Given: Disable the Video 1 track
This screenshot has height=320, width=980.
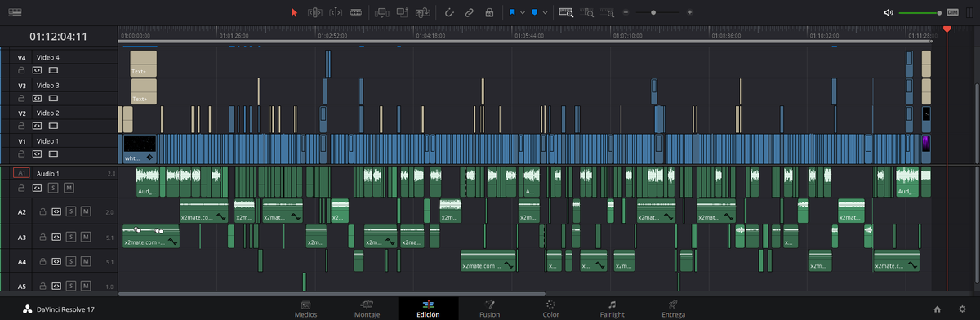Looking at the screenshot, I should pos(53,154).
